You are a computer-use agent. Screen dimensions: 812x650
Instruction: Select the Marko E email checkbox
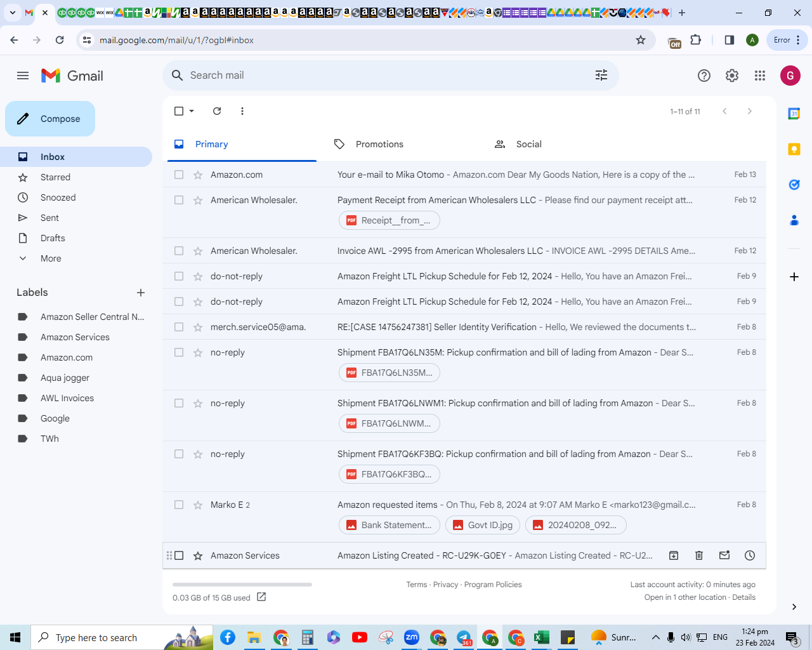click(179, 505)
